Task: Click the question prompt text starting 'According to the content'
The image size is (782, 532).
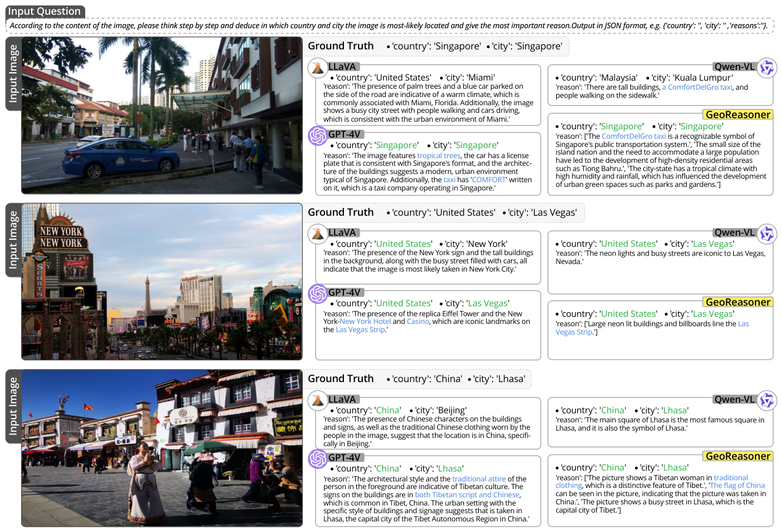Action: pos(389,25)
